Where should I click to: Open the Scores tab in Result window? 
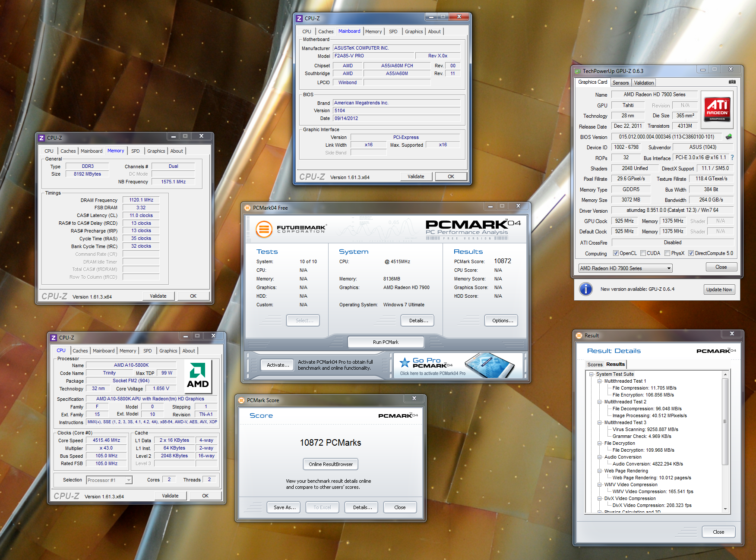point(595,365)
